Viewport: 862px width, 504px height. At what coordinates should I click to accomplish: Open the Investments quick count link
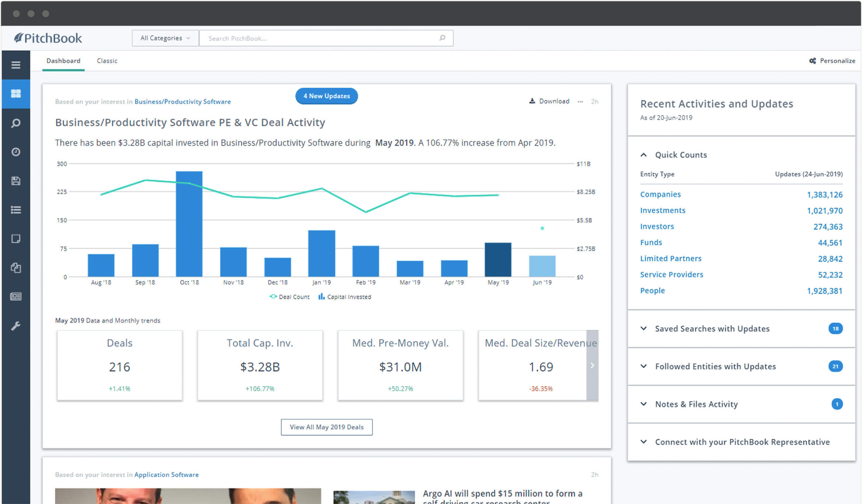click(x=663, y=210)
